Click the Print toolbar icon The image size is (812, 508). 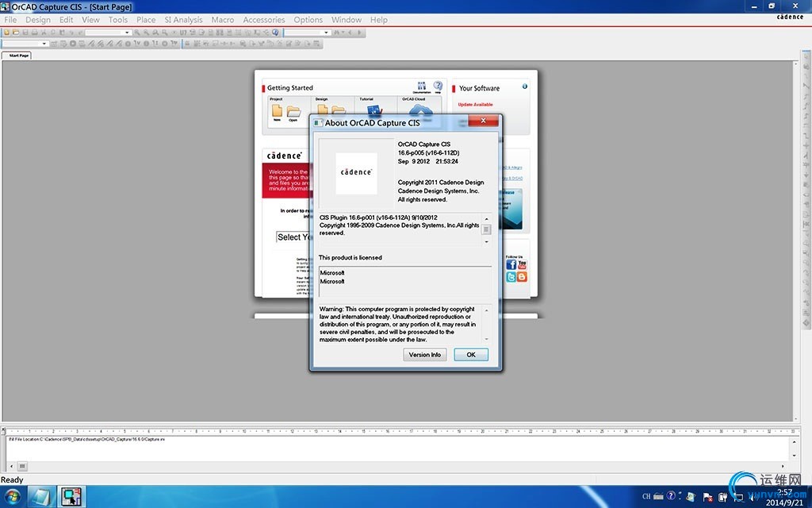coord(35,32)
